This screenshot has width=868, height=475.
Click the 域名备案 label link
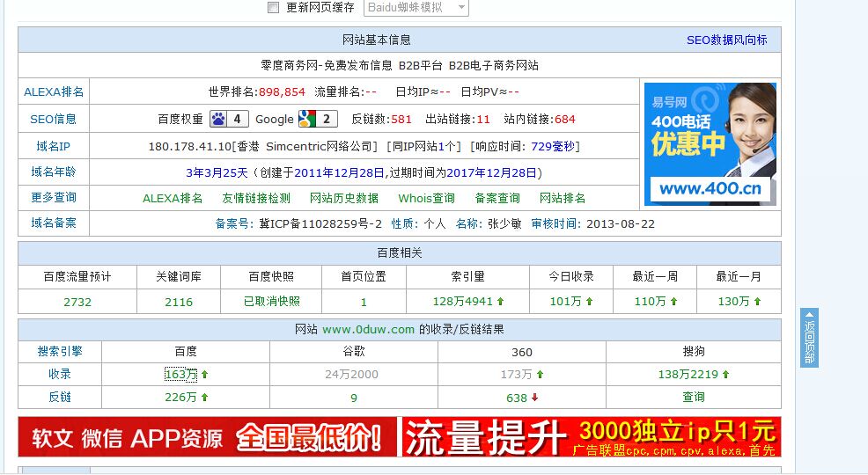[x=53, y=223]
